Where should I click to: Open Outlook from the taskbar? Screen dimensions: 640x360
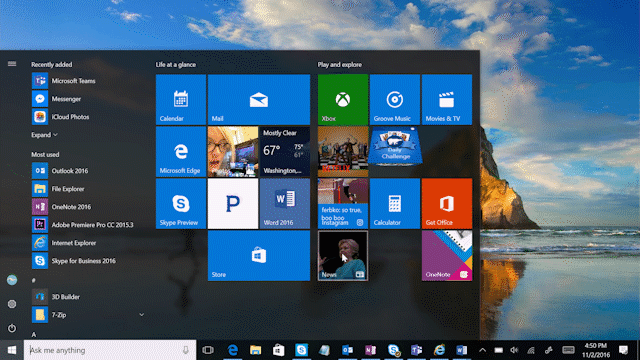pyautogui.click(x=347, y=350)
